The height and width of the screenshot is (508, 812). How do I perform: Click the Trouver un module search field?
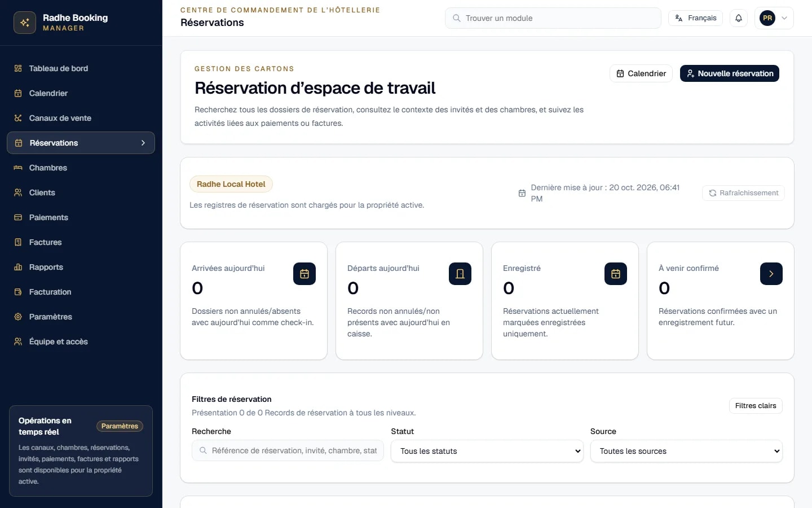[x=553, y=18]
